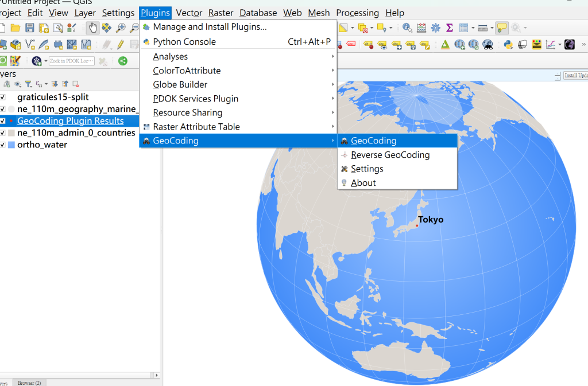Expand the Globe Builder submenu

pyautogui.click(x=238, y=85)
